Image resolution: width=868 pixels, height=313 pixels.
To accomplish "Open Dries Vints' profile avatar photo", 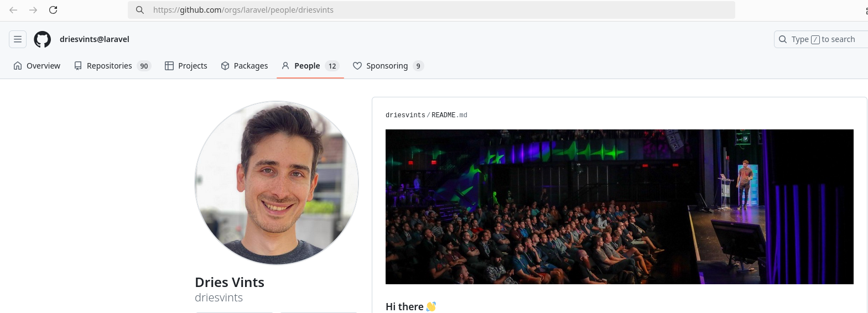I will pyautogui.click(x=277, y=182).
